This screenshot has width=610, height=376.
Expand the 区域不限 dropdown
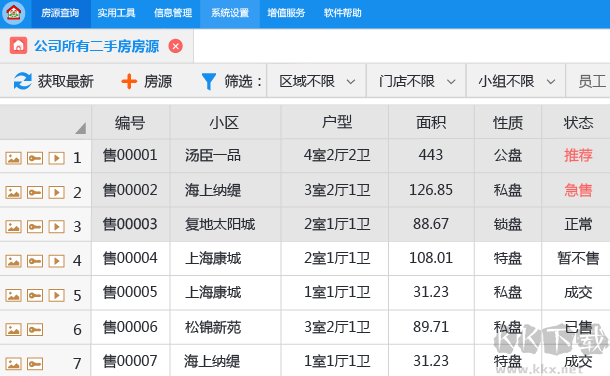[x=316, y=81]
